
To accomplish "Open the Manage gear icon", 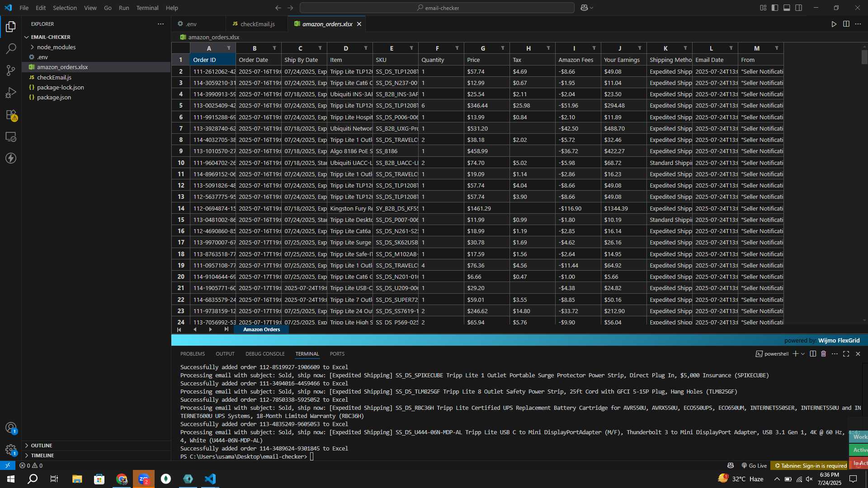I will [x=11, y=450].
